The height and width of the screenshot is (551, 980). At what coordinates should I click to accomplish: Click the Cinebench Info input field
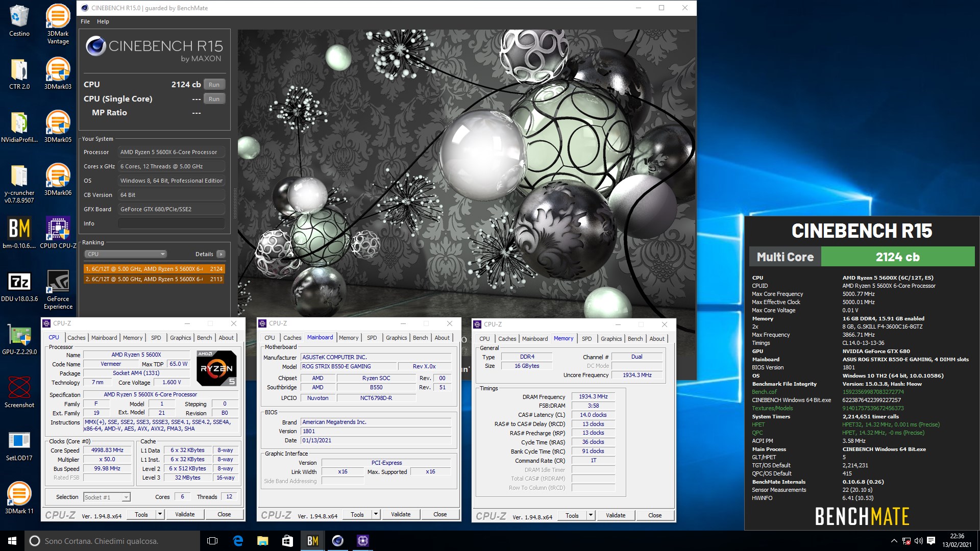pos(171,223)
